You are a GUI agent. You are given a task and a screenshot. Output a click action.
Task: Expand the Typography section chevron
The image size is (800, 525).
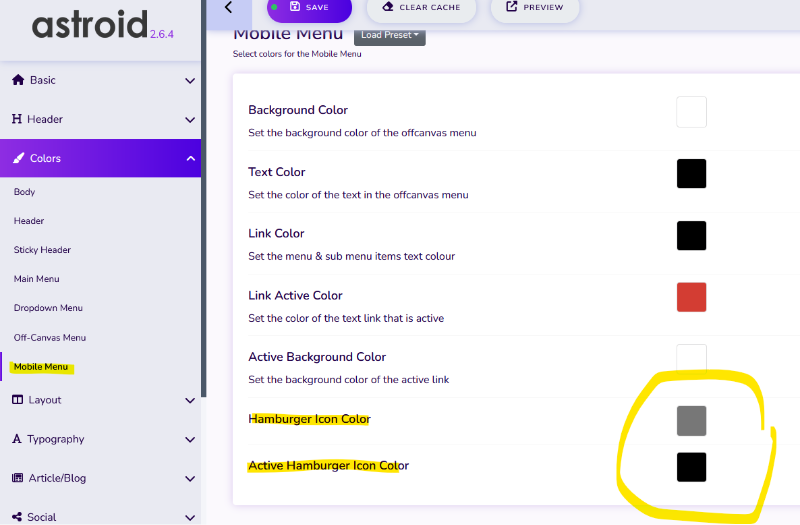point(190,440)
